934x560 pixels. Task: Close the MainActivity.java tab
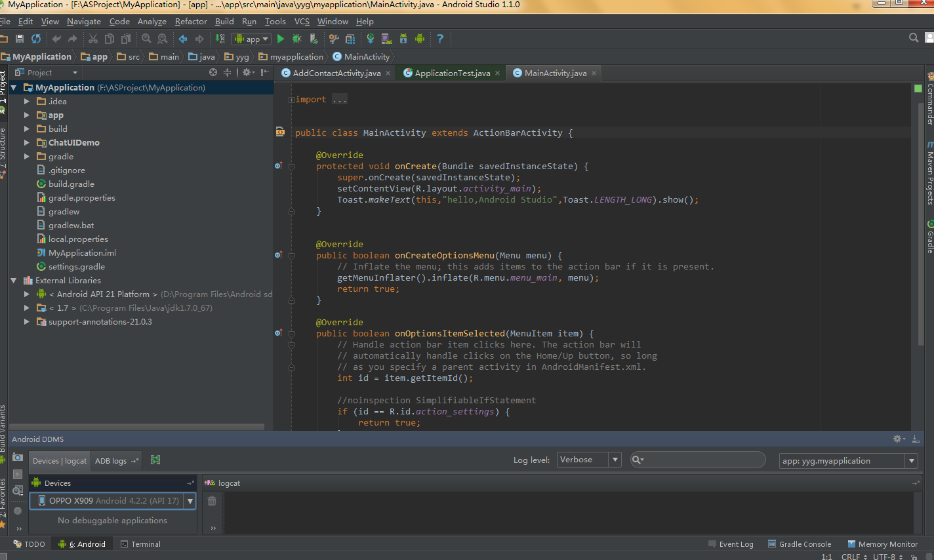tap(594, 73)
